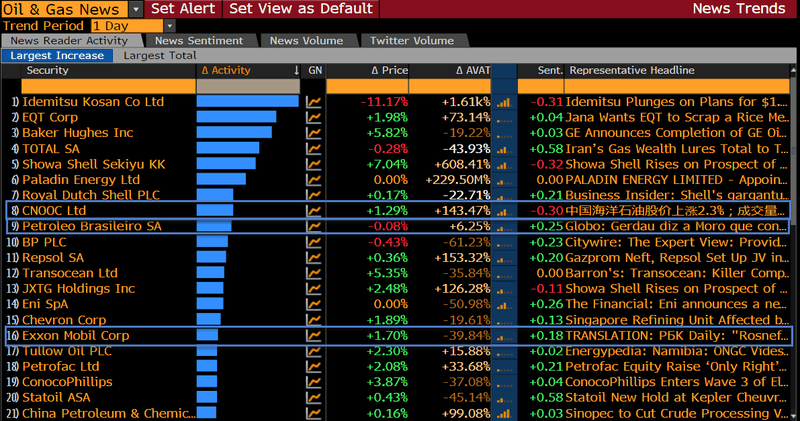Open headline 'Idemitsu Plunges on Plans for $1...'
800x421 pixels.
(677, 102)
